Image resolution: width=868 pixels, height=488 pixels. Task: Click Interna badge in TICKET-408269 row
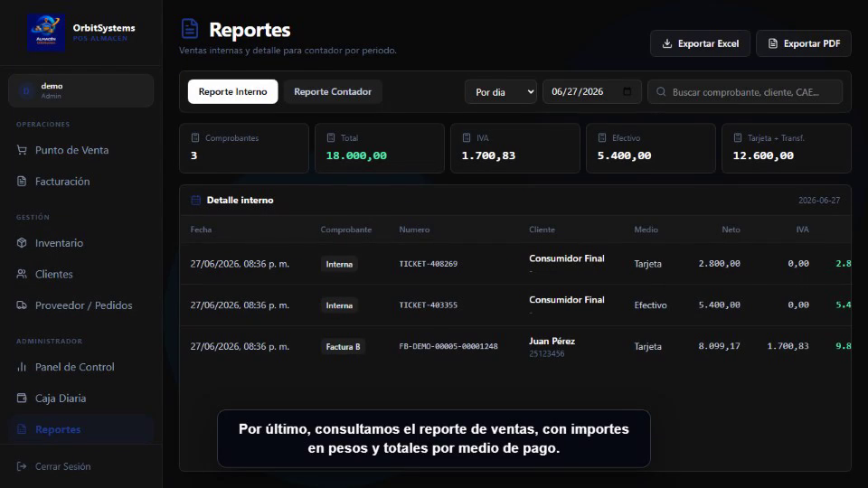(339, 265)
